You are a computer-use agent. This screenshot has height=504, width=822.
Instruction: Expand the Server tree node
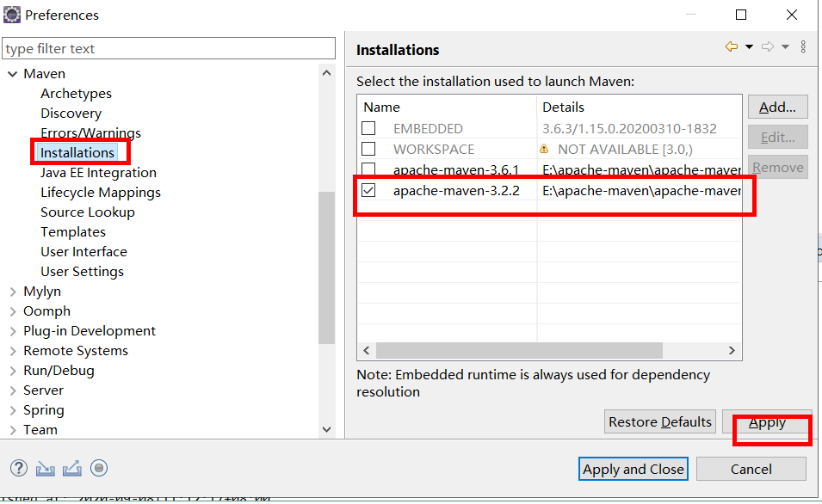pyautogui.click(x=13, y=390)
